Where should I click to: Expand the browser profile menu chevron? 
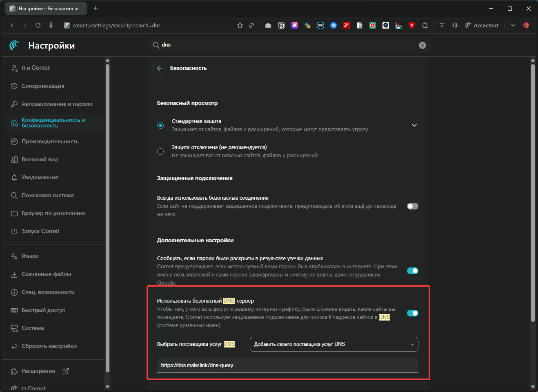[513, 25]
